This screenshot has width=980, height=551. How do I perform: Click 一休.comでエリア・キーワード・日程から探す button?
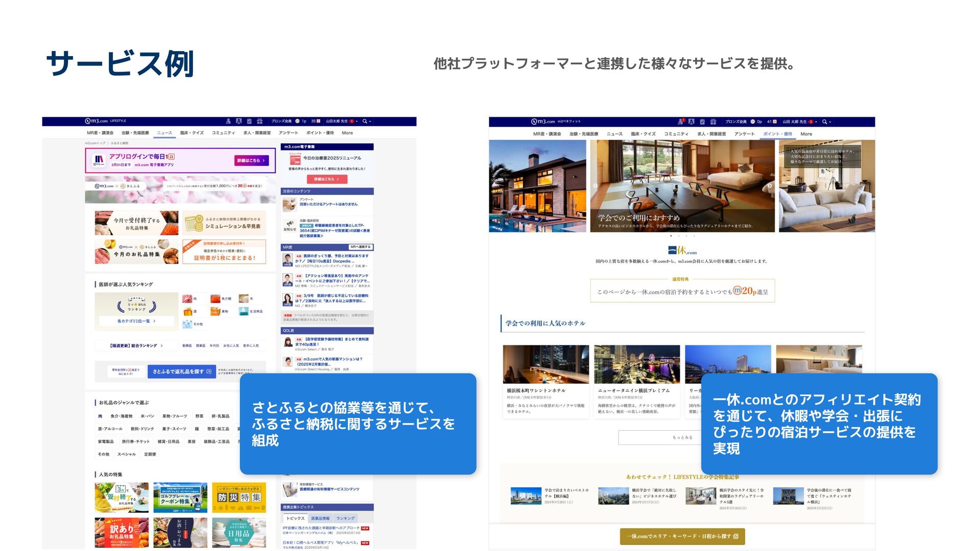(x=682, y=536)
